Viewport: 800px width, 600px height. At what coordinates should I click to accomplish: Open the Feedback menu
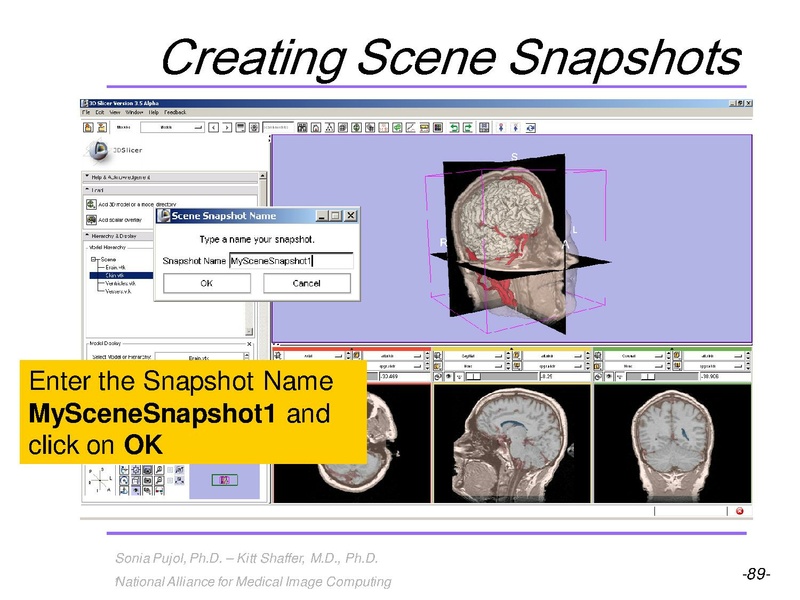(x=175, y=112)
